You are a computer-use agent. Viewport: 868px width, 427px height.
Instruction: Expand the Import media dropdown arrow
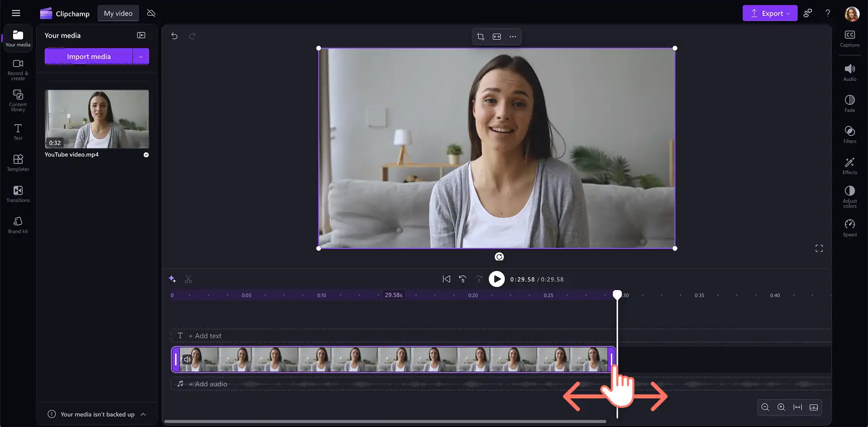pyautogui.click(x=141, y=56)
